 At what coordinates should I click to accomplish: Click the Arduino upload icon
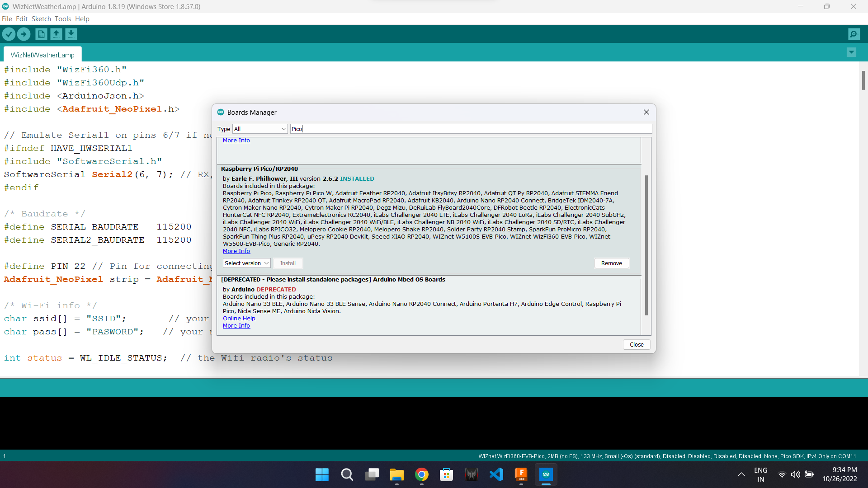click(23, 34)
